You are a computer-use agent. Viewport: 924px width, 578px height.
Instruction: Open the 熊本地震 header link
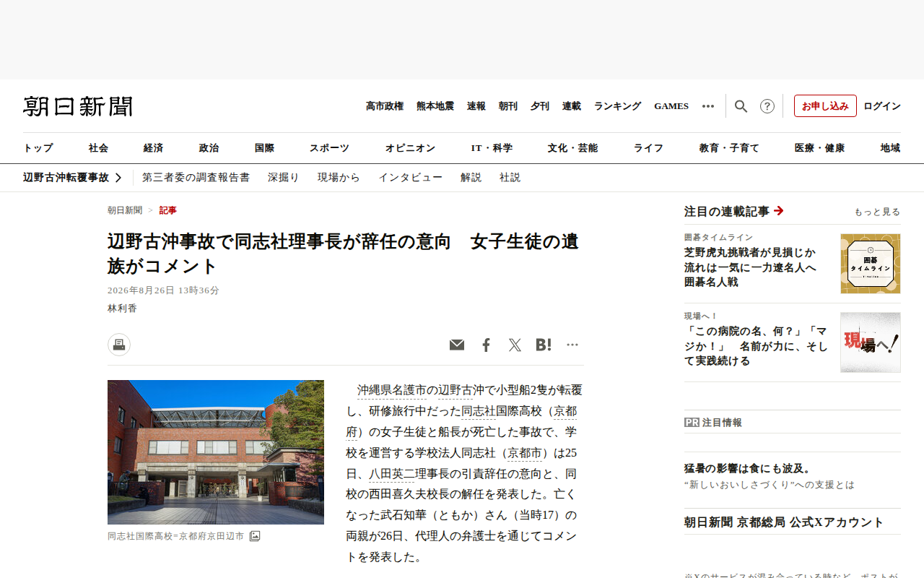[x=435, y=106]
